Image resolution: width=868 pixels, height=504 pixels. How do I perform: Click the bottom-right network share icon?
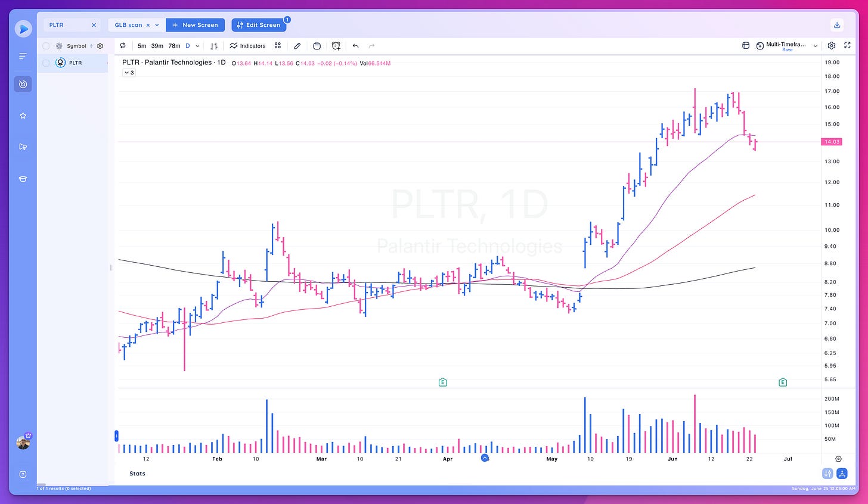pyautogui.click(x=842, y=474)
